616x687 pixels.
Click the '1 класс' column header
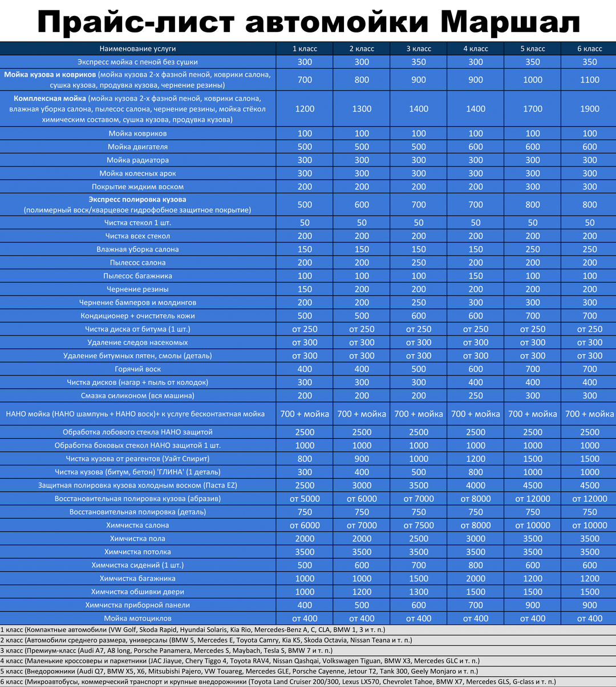point(305,48)
